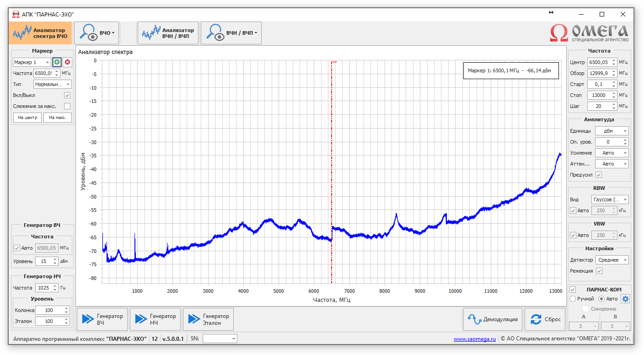644x355 pixels.
Task: Open channel B dropdown
Action: click(615, 326)
